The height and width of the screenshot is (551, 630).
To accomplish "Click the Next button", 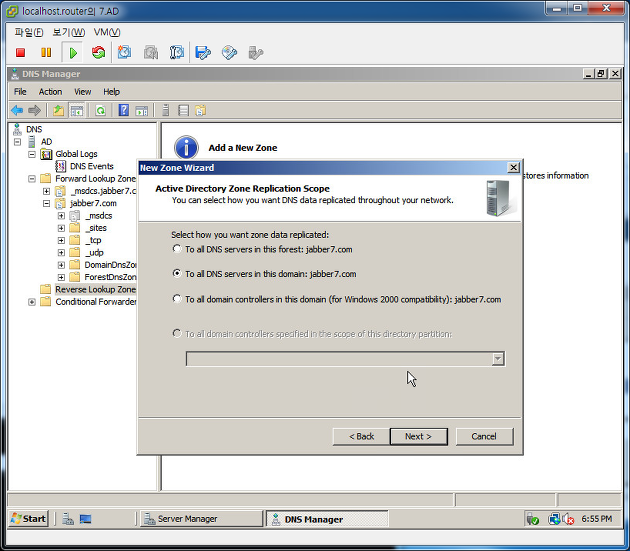I will [418, 436].
